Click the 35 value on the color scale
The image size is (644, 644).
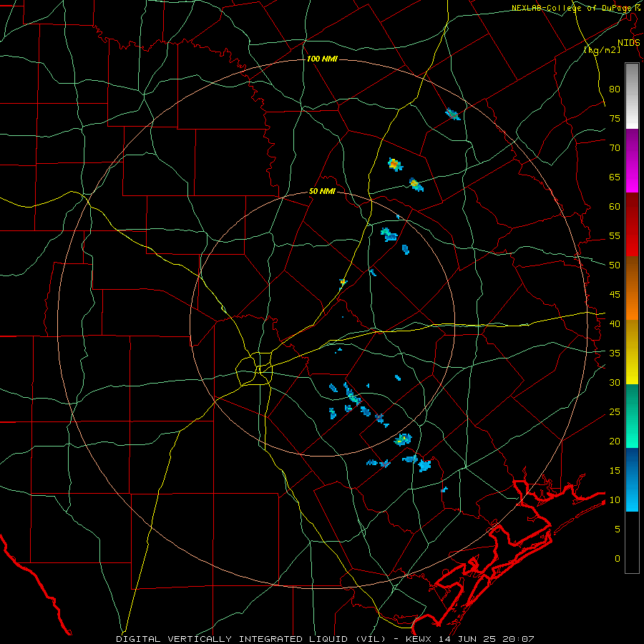pyautogui.click(x=615, y=353)
